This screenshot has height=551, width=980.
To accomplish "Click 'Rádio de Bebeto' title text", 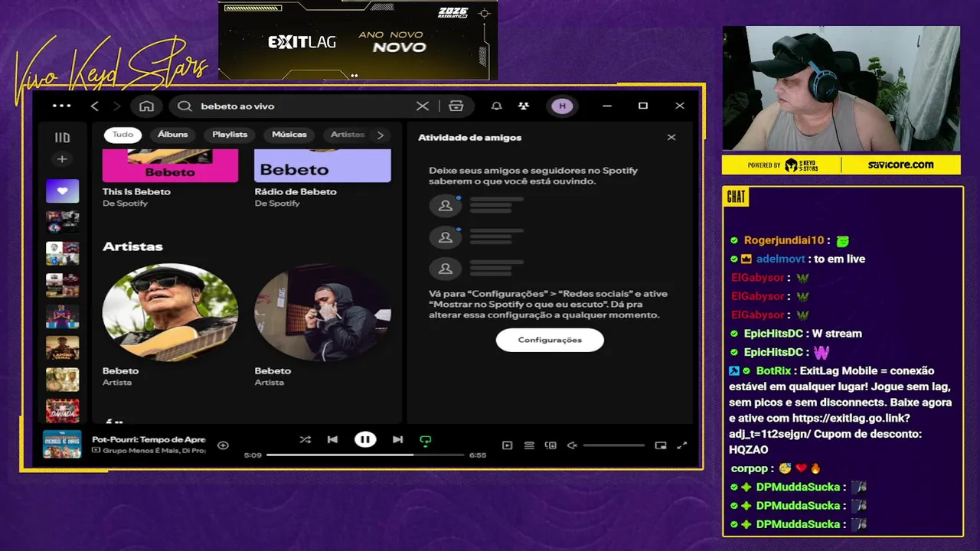I will coord(296,191).
